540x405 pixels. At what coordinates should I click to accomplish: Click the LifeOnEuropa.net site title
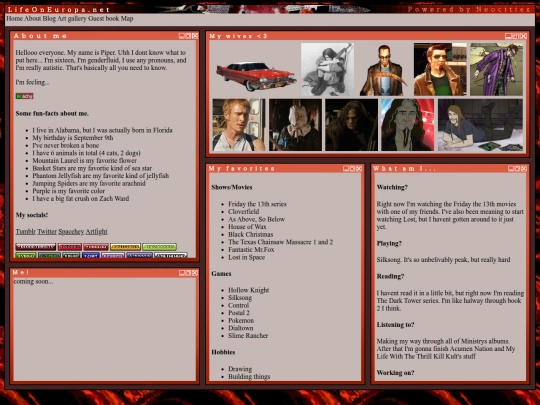click(x=59, y=10)
